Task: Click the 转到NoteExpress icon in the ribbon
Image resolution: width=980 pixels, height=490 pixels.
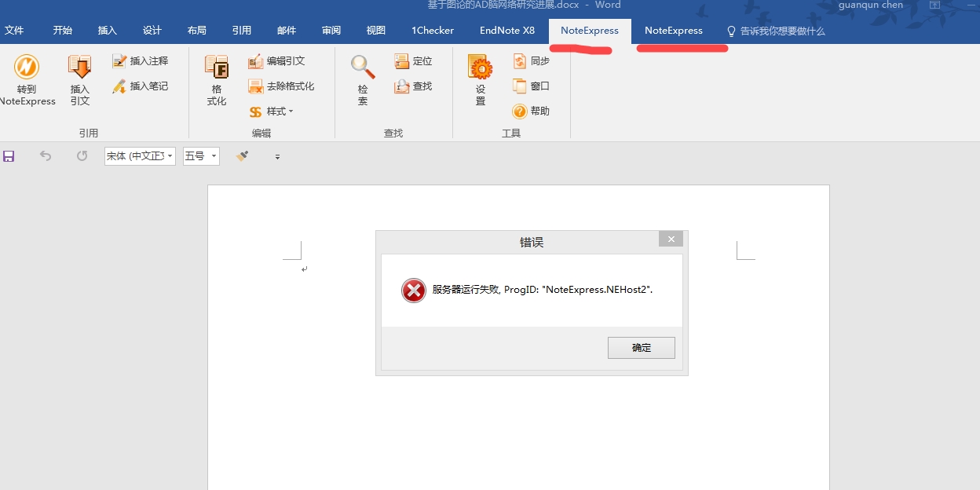Action: tap(27, 79)
